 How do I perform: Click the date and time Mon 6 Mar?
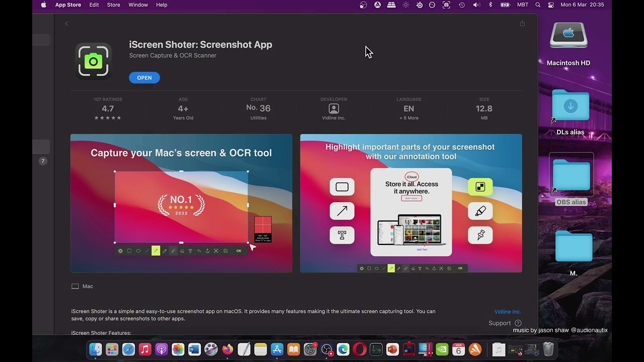[x=582, y=5]
